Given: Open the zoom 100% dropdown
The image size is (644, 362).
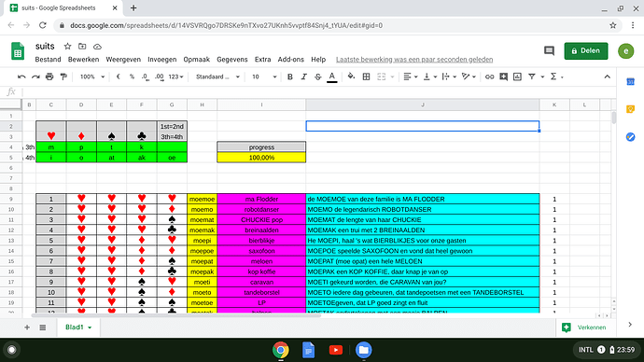Looking at the screenshot, I should pyautogui.click(x=92, y=77).
